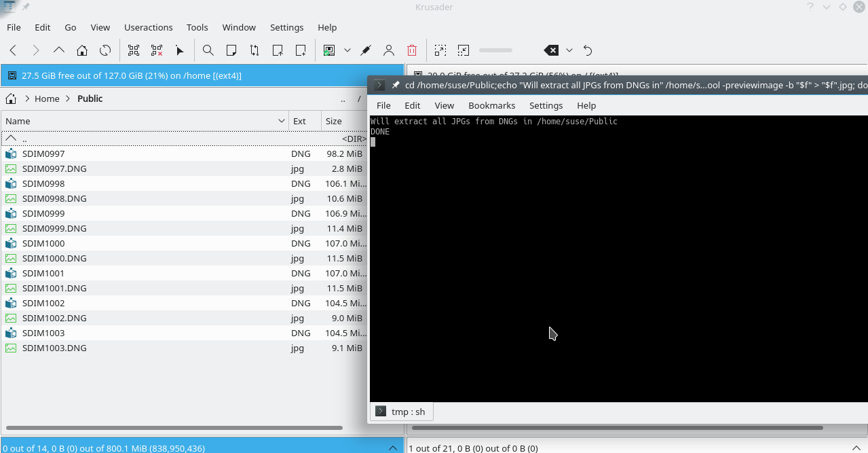Screen dimensions: 868x453
Task: Click breadcrumb chevron before Home
Action: tap(26, 98)
